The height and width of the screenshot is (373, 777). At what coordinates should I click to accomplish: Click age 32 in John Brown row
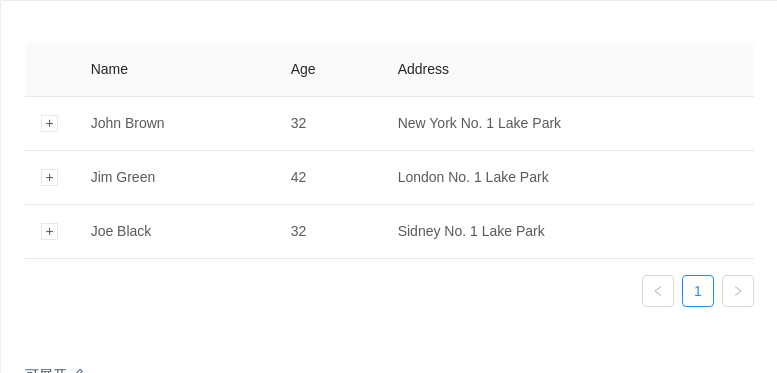tap(298, 123)
